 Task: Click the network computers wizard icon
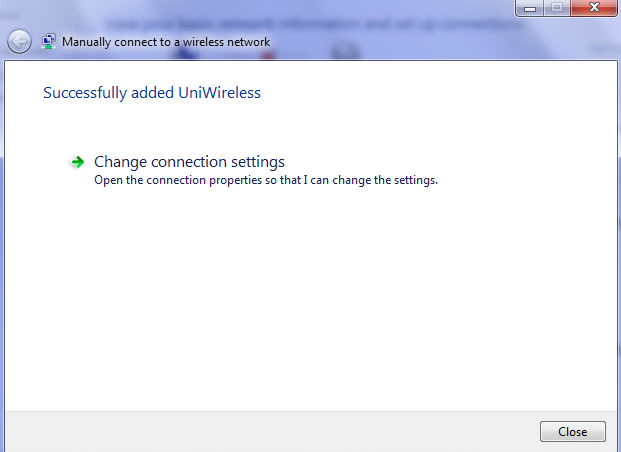[x=48, y=42]
